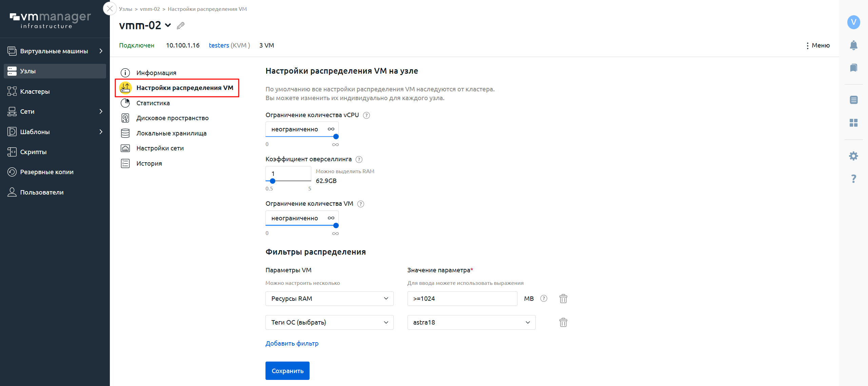Click the Сохранить button
The width and height of the screenshot is (868, 386).
point(287,371)
